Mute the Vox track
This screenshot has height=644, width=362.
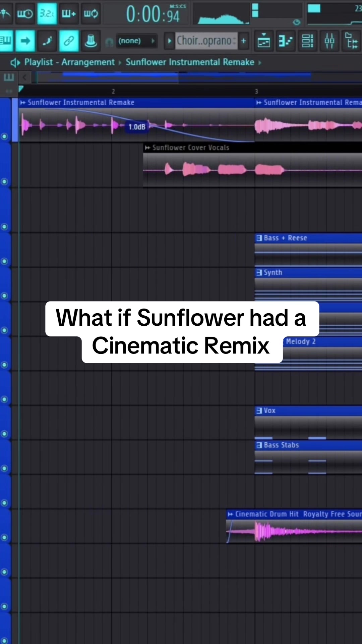click(x=4, y=434)
